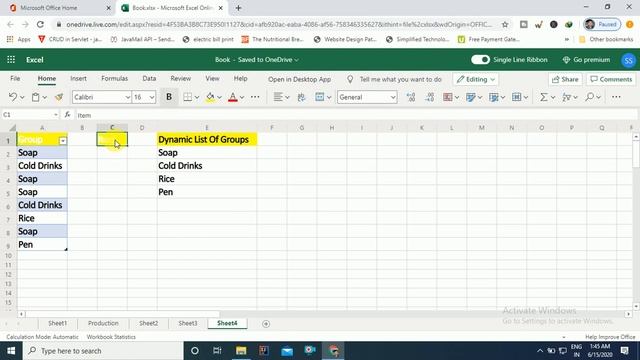Viewport: 640px width, 360px height.
Task: Switch to the Data ribbon tab
Action: coord(149,78)
